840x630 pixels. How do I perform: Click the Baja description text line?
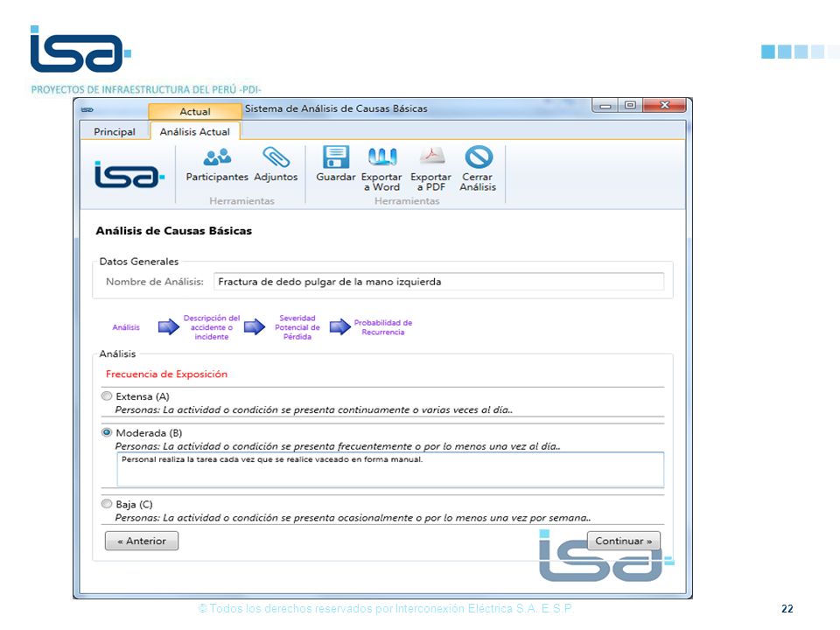[353, 518]
